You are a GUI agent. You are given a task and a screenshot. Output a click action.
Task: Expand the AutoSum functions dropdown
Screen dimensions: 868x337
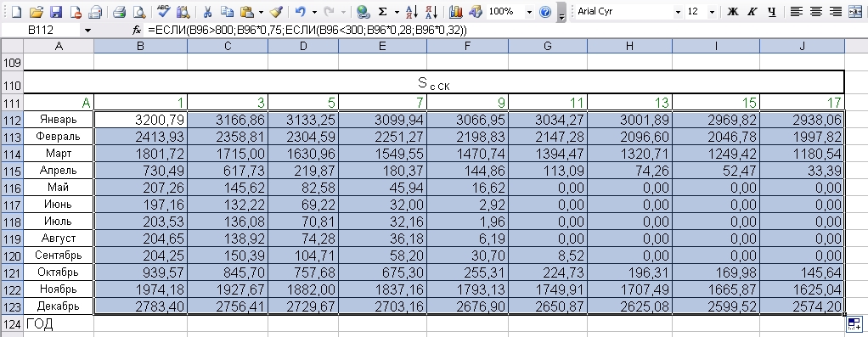pos(397,12)
